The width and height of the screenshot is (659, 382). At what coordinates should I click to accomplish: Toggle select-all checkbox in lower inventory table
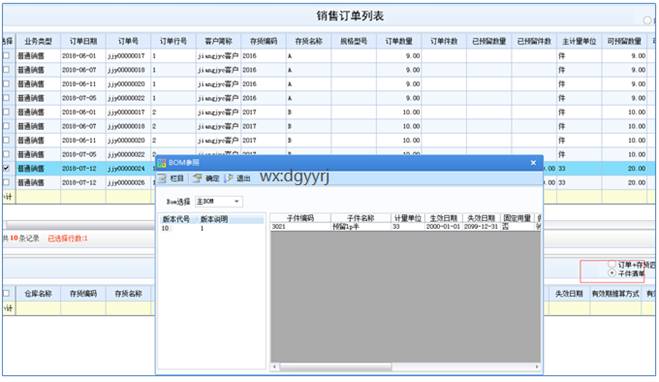click(6, 293)
